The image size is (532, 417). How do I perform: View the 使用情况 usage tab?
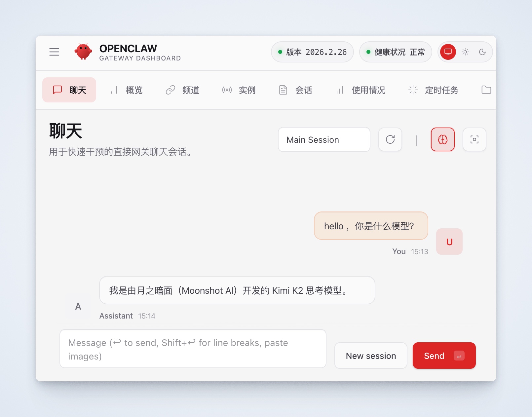tap(361, 90)
